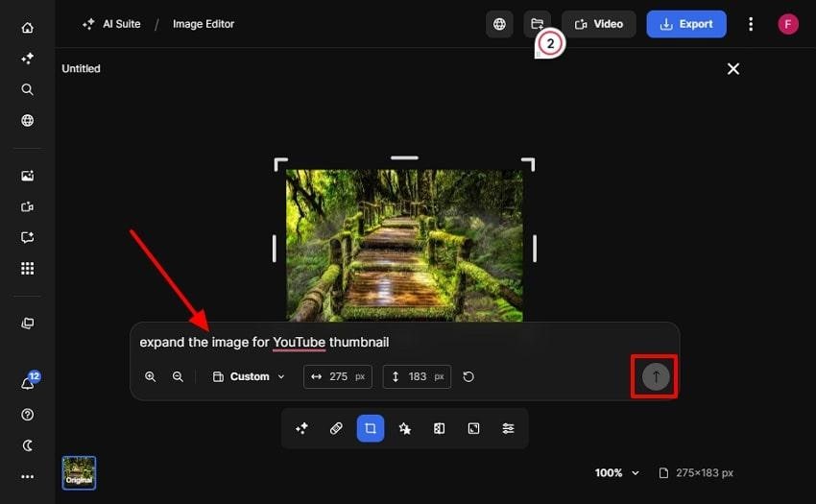Select the highlighted crop expand tool

point(371,428)
